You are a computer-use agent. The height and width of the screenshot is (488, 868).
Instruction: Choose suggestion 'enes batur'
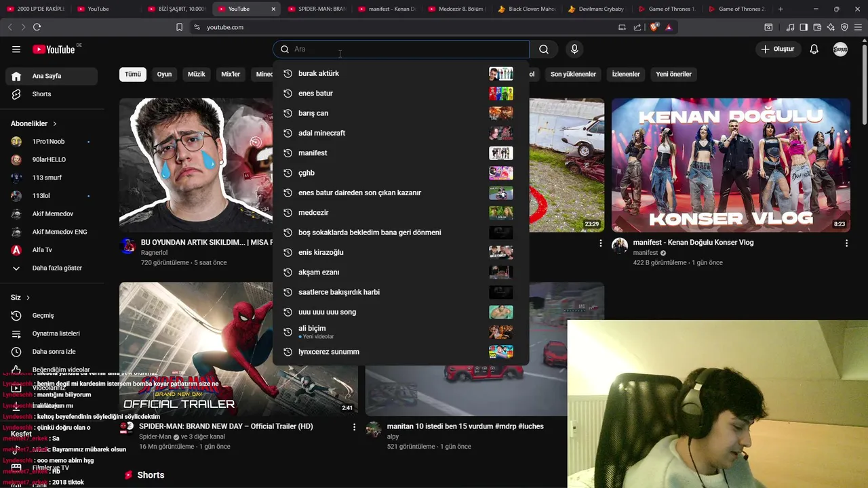(x=401, y=94)
